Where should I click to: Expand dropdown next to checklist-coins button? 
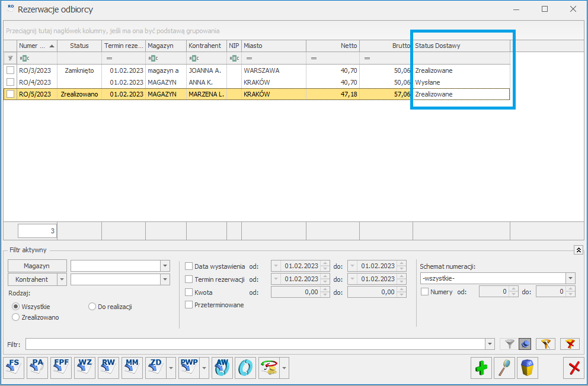coord(285,368)
